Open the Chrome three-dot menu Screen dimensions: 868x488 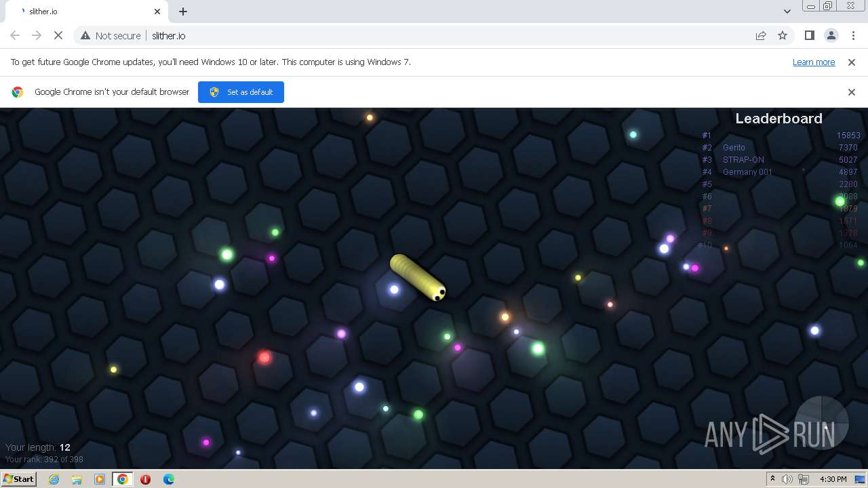[852, 35]
